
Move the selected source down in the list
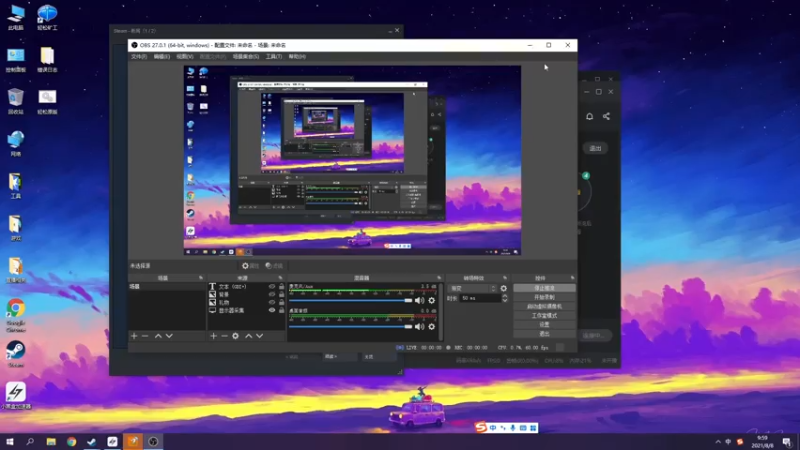coord(260,336)
